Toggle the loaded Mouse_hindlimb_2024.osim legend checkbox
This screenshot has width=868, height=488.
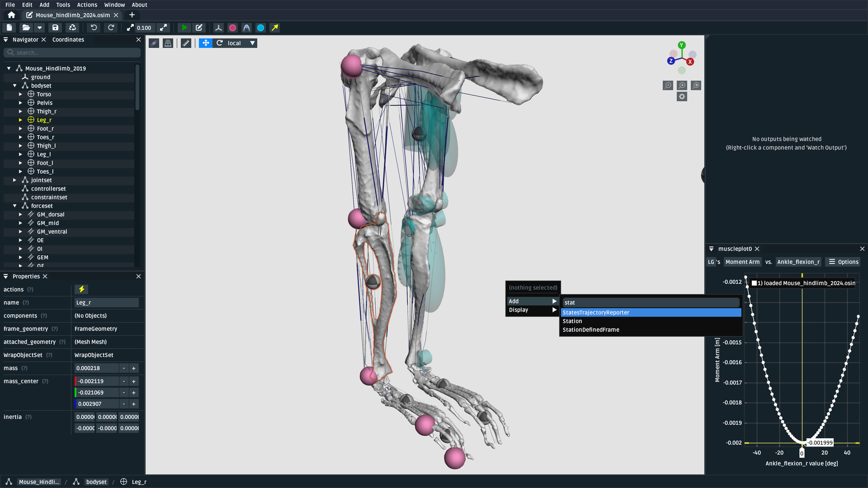click(x=755, y=283)
